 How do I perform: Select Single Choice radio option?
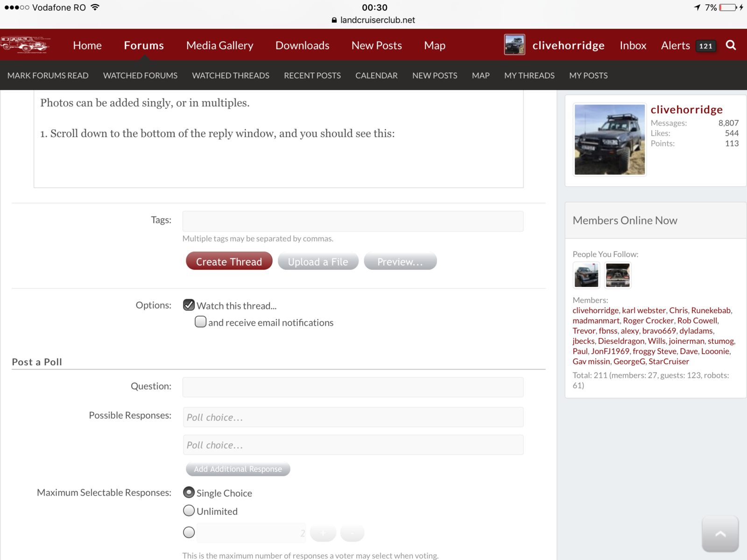(x=189, y=492)
